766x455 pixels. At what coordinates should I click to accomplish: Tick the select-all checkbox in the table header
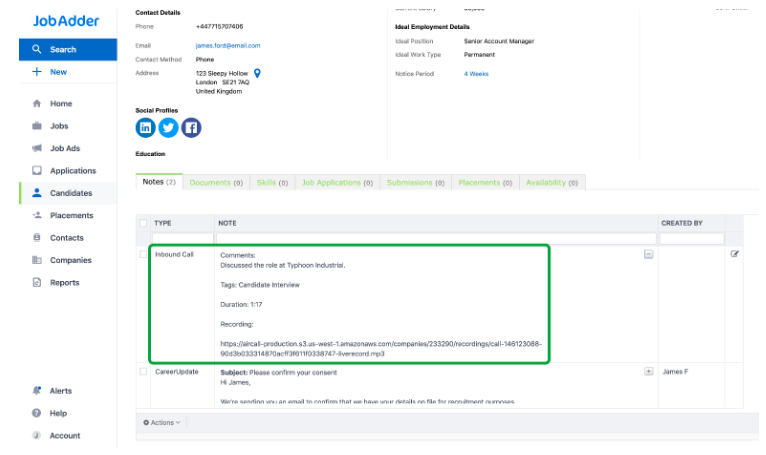click(x=143, y=223)
